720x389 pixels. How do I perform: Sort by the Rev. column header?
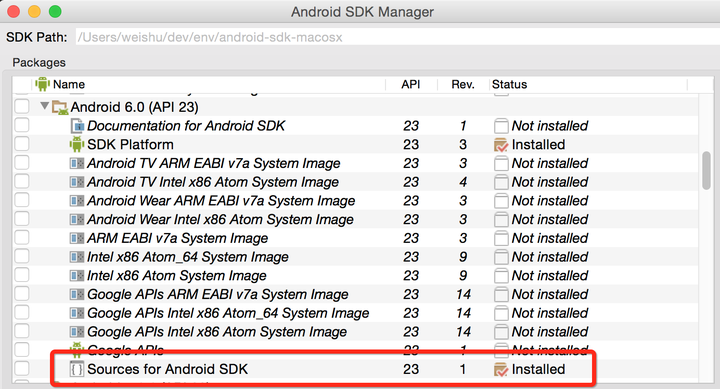tap(462, 85)
